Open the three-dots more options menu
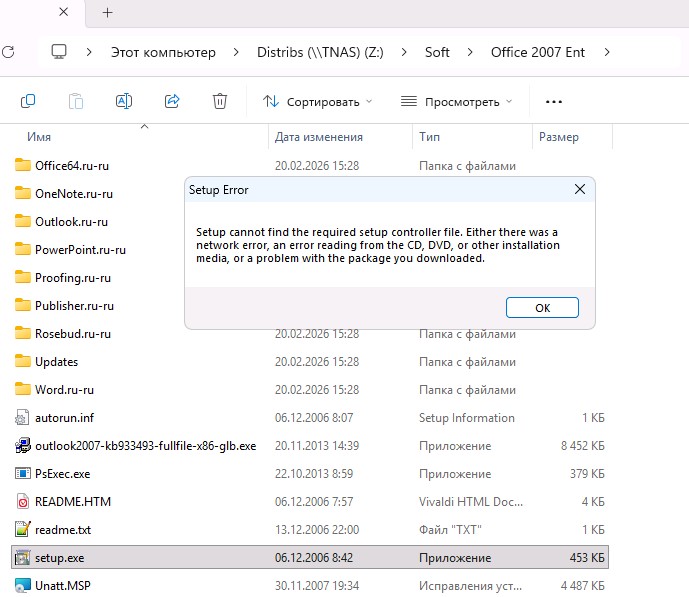This screenshot has height=597, width=689. 554,102
